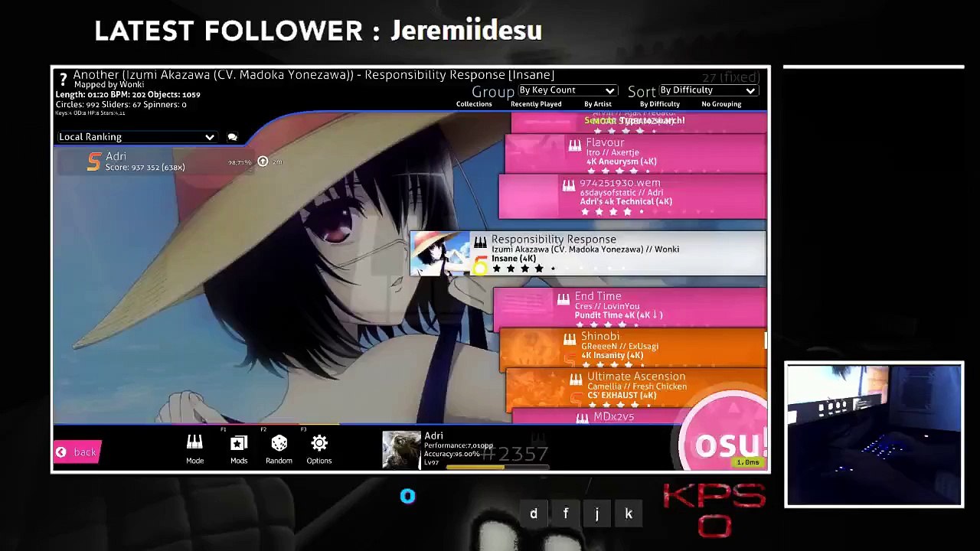Screen dimensions: 980x551
Task: Select the Flavour beatmap card
Action: point(635,154)
